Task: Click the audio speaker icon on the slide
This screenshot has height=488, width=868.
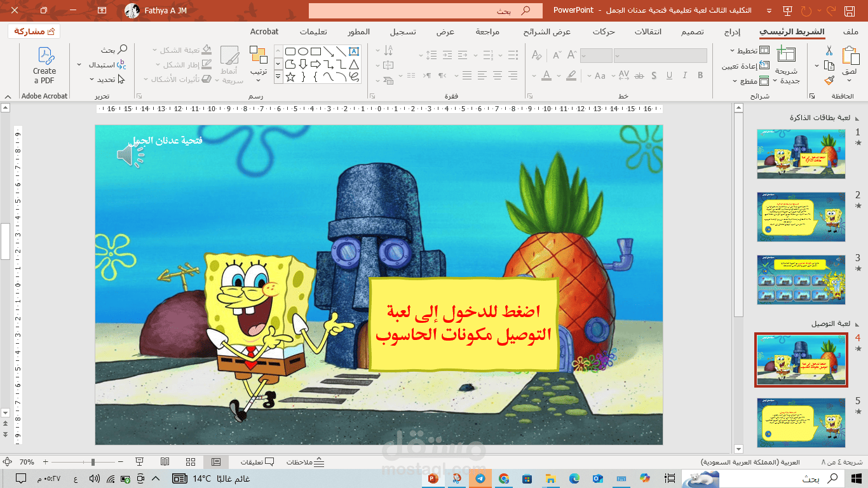Action: [130, 155]
